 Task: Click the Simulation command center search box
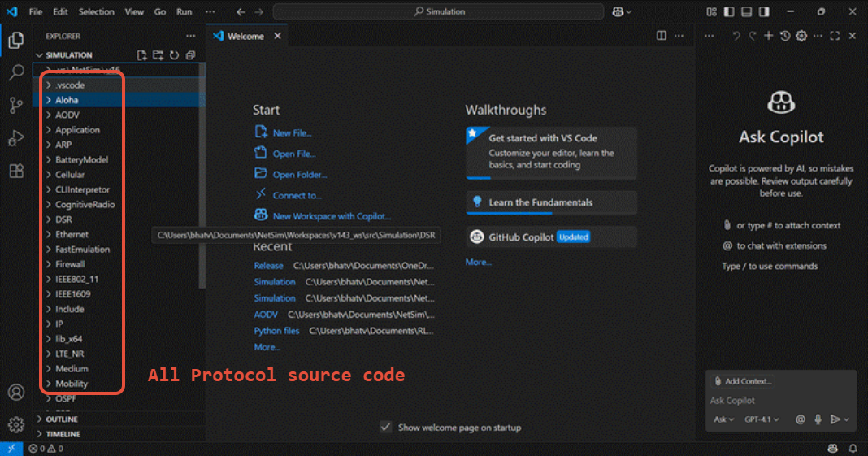(x=438, y=11)
